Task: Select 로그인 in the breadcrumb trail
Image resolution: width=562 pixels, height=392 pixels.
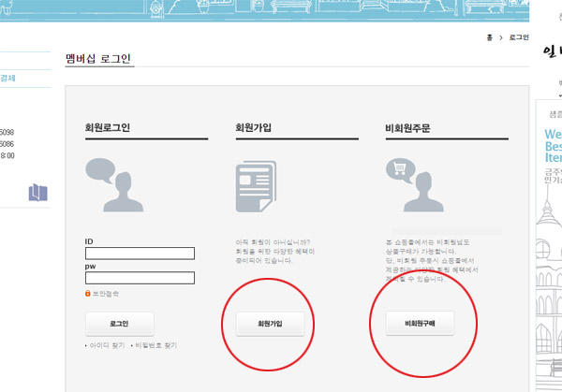Action: pos(518,37)
